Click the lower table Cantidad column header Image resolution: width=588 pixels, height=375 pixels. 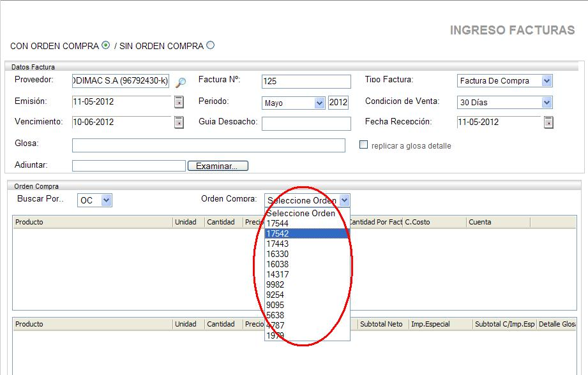(x=223, y=324)
